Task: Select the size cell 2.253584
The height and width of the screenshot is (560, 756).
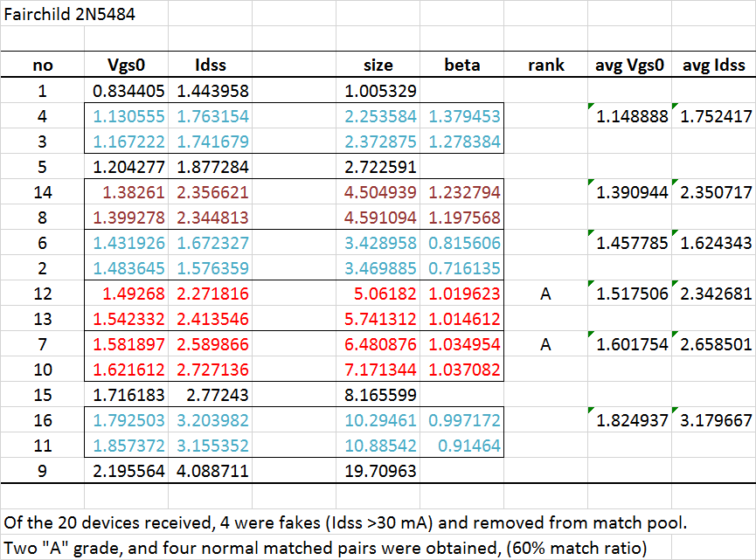Action: (378, 115)
